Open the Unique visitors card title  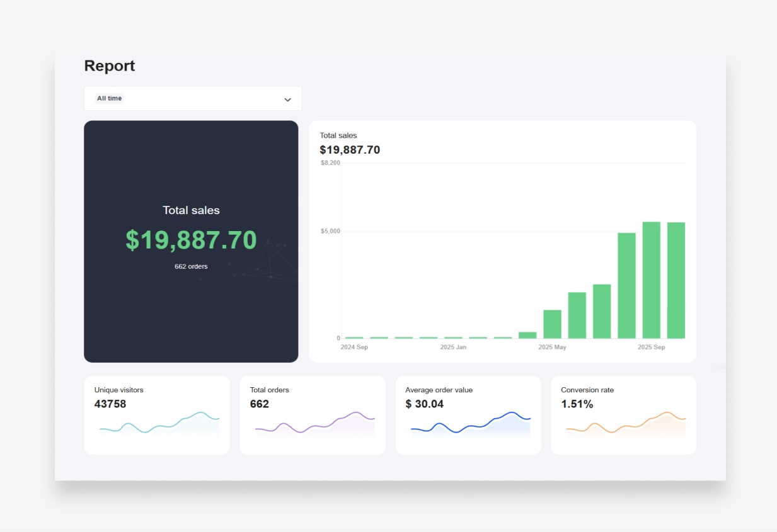tap(118, 390)
